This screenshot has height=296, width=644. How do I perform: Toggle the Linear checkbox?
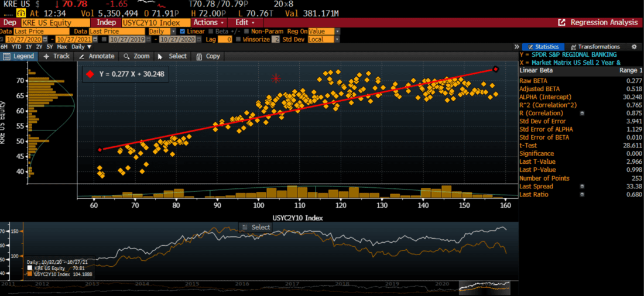point(183,31)
